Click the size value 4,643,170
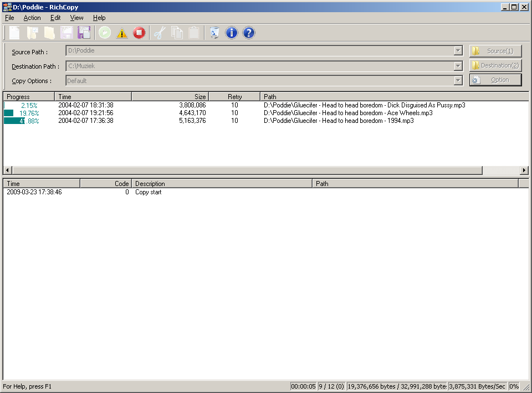532x393 pixels. pyautogui.click(x=192, y=113)
